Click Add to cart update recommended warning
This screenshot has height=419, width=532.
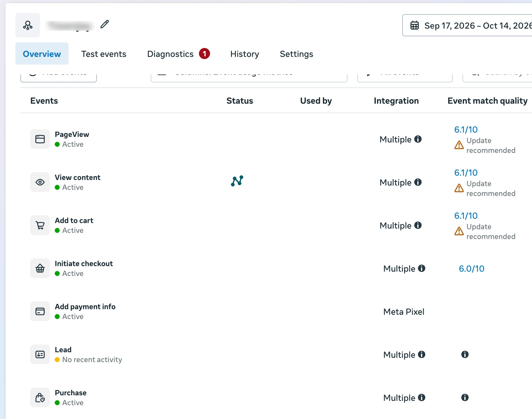[459, 231]
